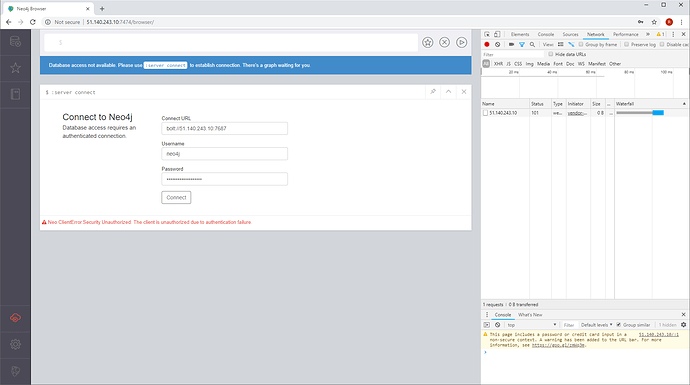Open the top context dropdown

pyautogui.click(x=532, y=325)
